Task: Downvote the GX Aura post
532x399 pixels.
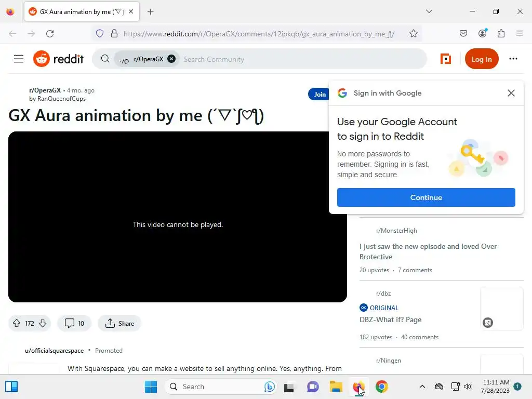Action: 43,323
